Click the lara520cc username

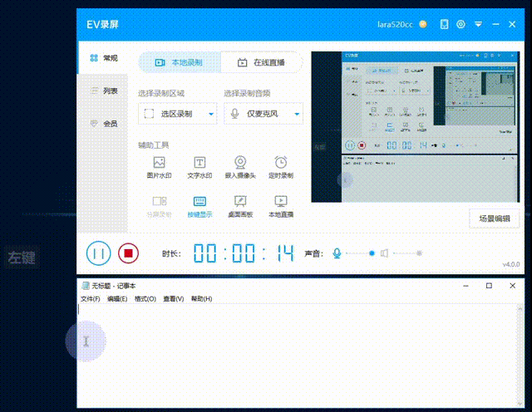[395, 24]
